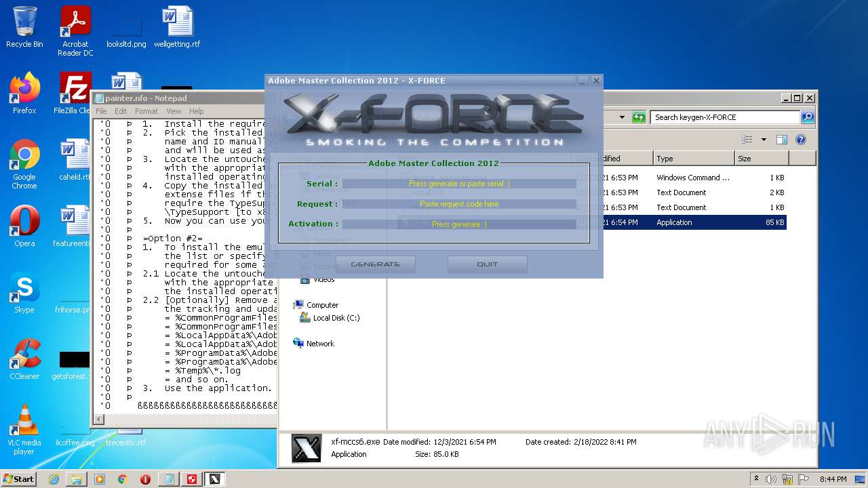Click the volume speaker tray icon

coord(772,479)
